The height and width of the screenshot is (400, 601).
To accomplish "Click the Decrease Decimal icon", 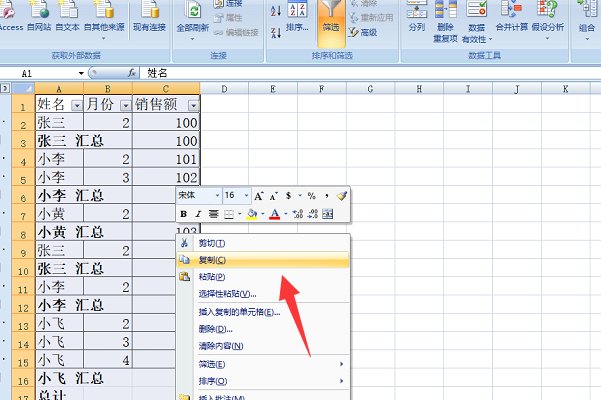I will coord(313,214).
